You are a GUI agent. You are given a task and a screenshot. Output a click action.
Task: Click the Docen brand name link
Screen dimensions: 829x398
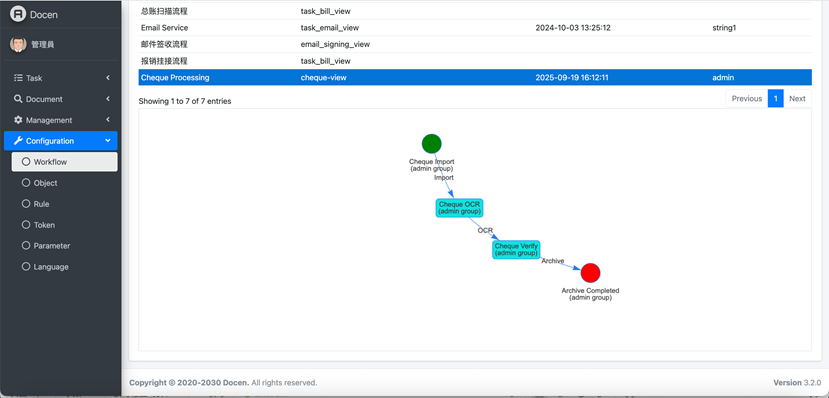(44, 15)
